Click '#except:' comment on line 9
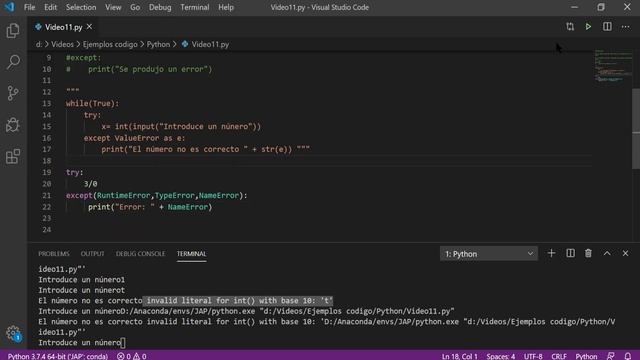Image resolution: width=640 pixels, height=360 pixels. [x=83, y=58]
